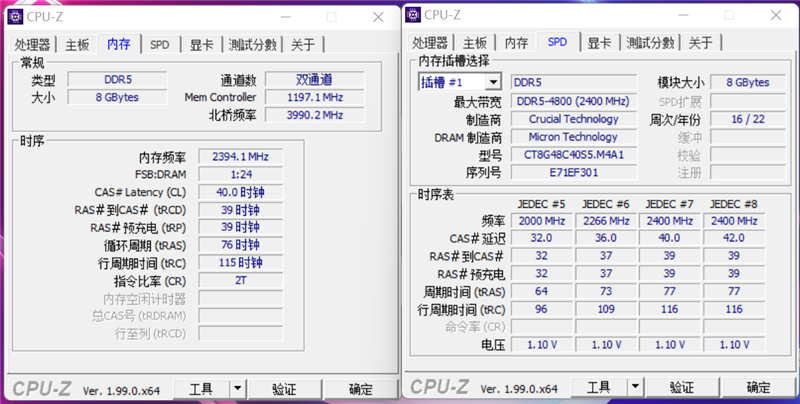Switch to 显卡 tab in right window
The width and height of the screenshot is (800, 404).
pyautogui.click(x=599, y=42)
